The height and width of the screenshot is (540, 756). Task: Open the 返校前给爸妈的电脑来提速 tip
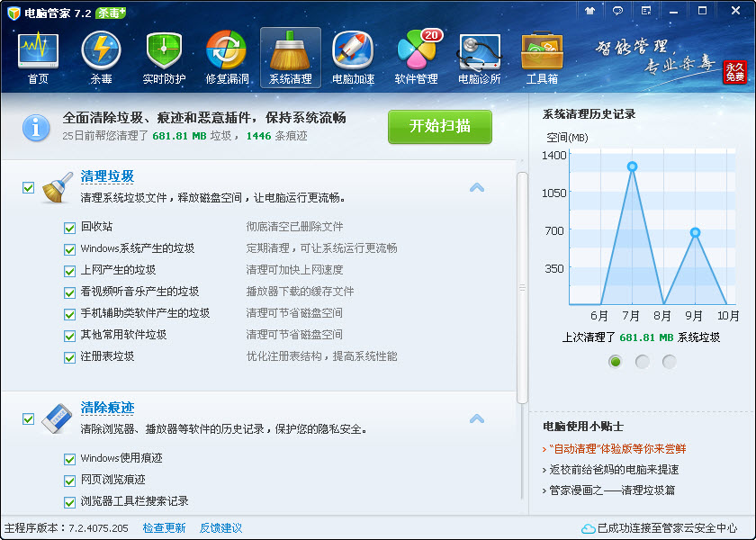[614, 470]
